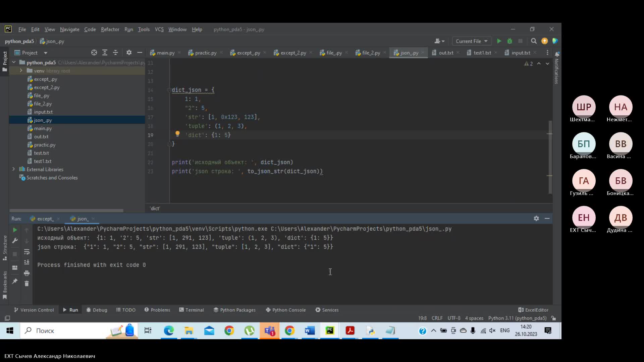Click Windows search box Поиск
The image size is (644, 362).
pyautogui.click(x=79, y=331)
